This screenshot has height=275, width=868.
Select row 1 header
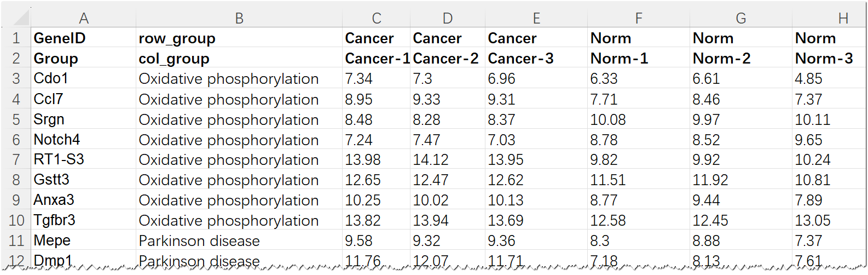pos(16,38)
